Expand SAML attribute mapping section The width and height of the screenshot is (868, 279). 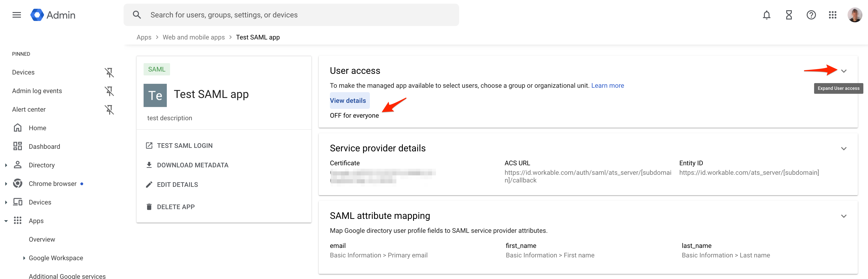[x=843, y=216]
